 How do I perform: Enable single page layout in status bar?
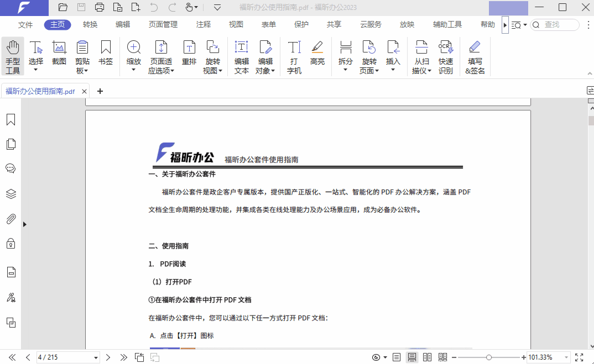pyautogui.click(x=397, y=357)
